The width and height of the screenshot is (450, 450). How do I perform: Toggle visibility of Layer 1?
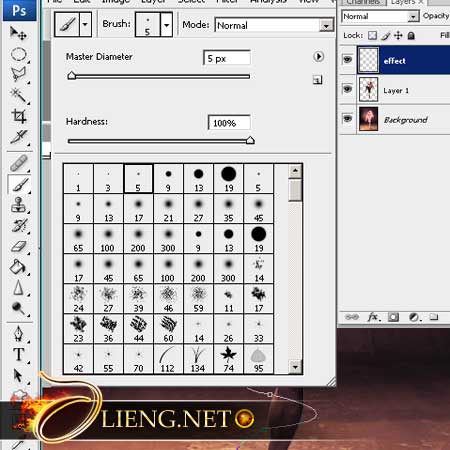click(347, 89)
